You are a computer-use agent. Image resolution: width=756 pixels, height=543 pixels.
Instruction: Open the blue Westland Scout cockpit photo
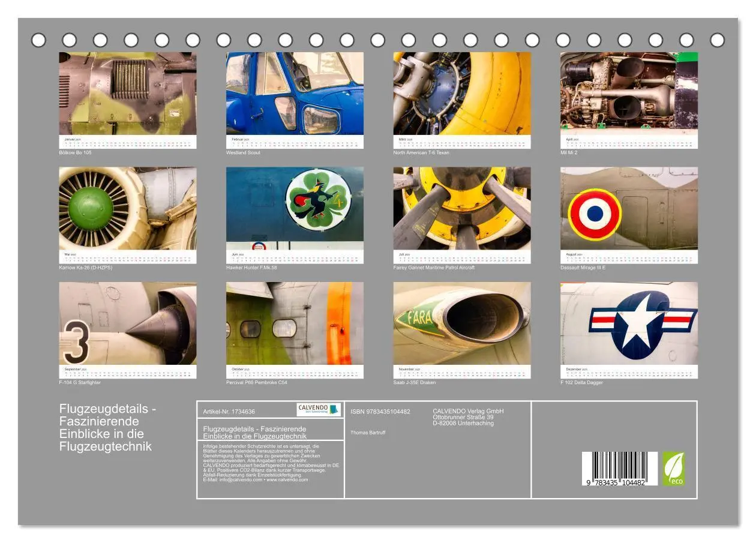tap(295, 93)
